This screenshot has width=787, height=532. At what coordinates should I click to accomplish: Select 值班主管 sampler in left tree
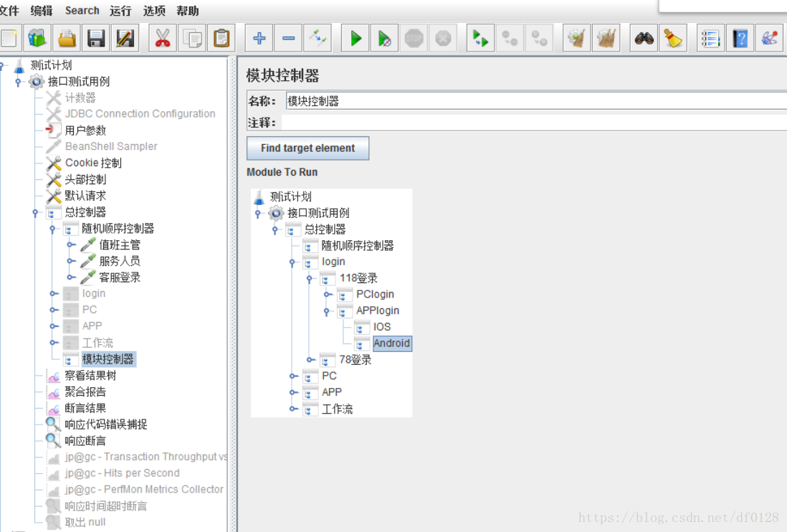click(x=120, y=245)
